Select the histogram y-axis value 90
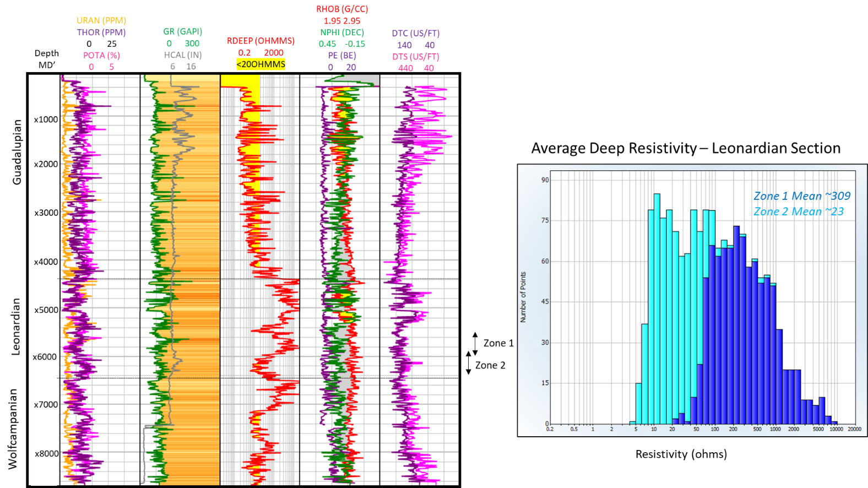 545,180
